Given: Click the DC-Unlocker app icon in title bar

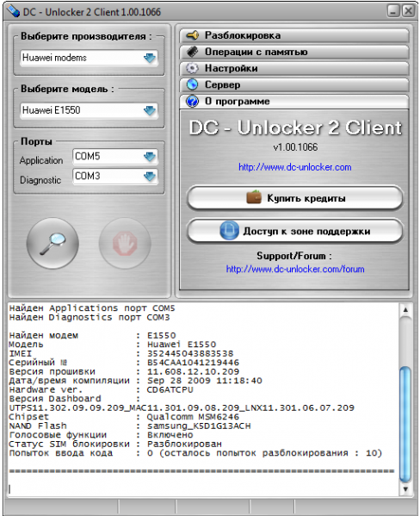Looking at the screenshot, I should click(13, 12).
